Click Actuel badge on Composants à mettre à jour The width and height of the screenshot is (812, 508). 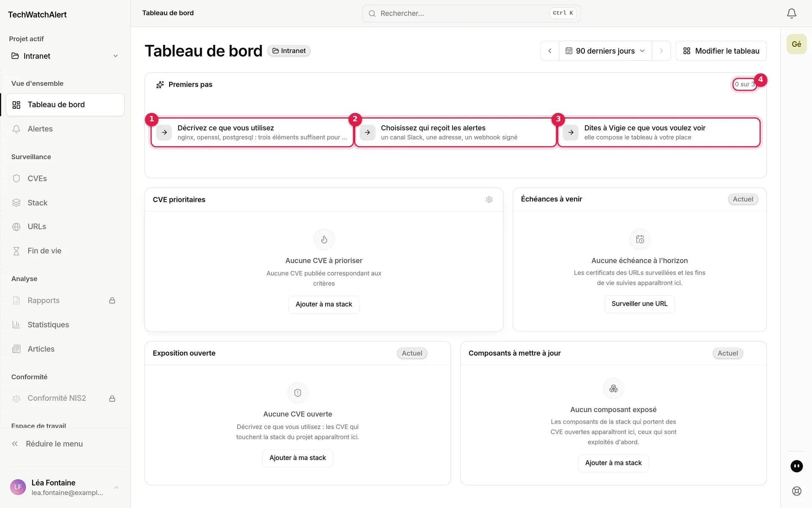727,353
